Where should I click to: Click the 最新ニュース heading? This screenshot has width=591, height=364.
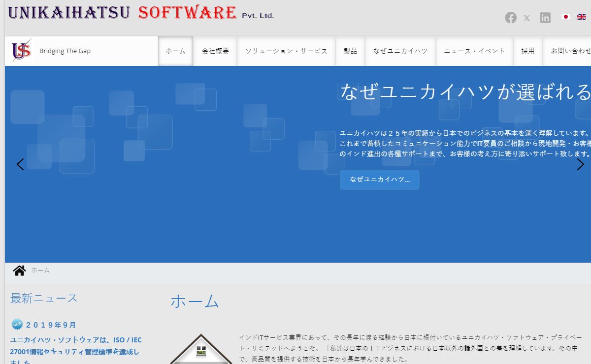pyautogui.click(x=44, y=298)
